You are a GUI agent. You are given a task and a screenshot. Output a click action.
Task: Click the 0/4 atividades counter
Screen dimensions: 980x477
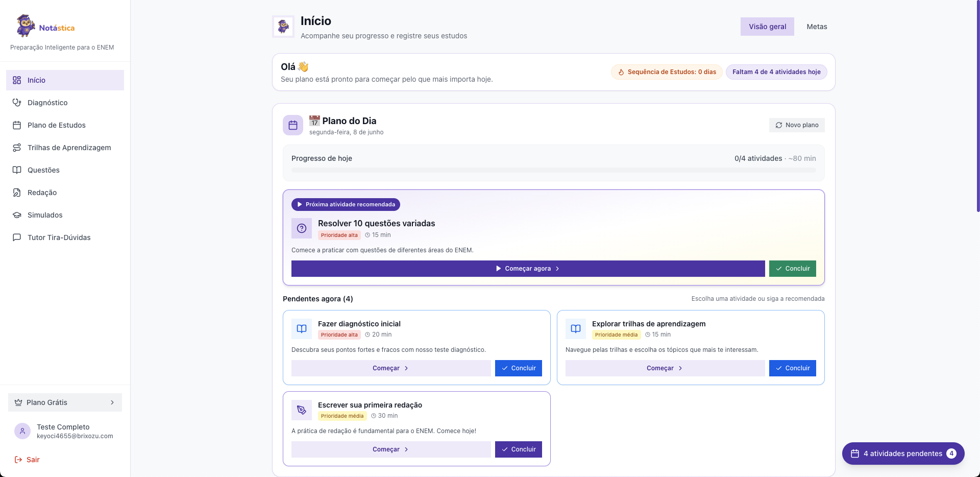758,158
